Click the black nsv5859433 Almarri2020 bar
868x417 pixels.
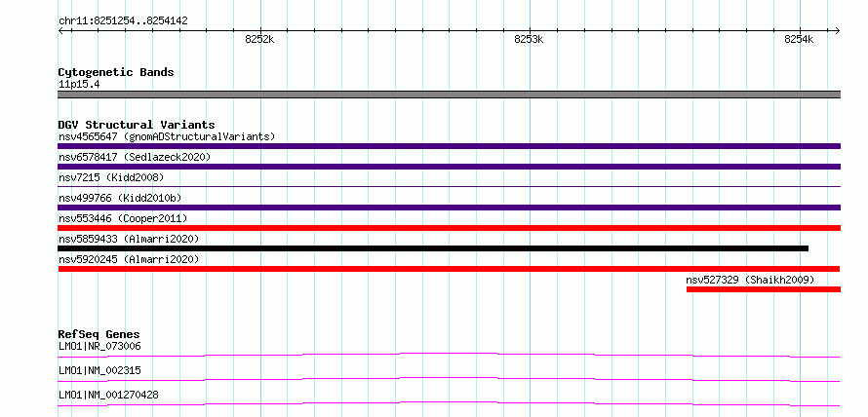(433, 248)
